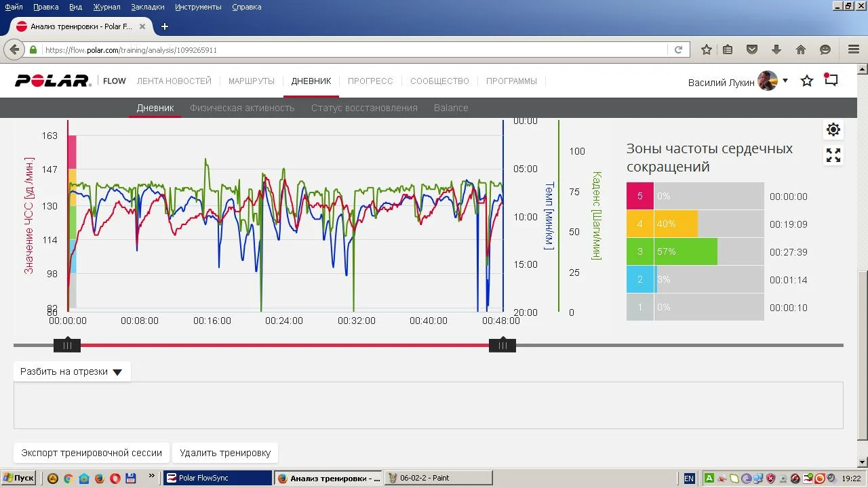
Task: Open the Firefox hamburger menu
Action: (854, 49)
